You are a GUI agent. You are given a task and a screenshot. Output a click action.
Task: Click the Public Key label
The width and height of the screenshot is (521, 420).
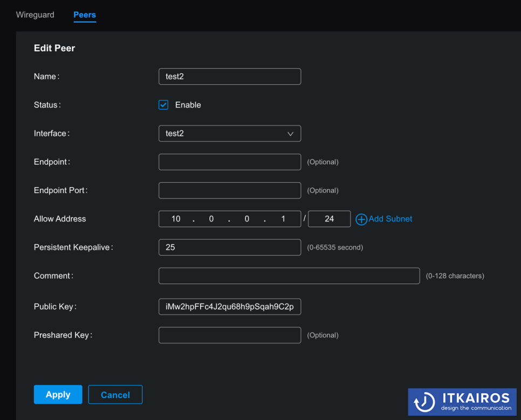pyautogui.click(x=55, y=306)
